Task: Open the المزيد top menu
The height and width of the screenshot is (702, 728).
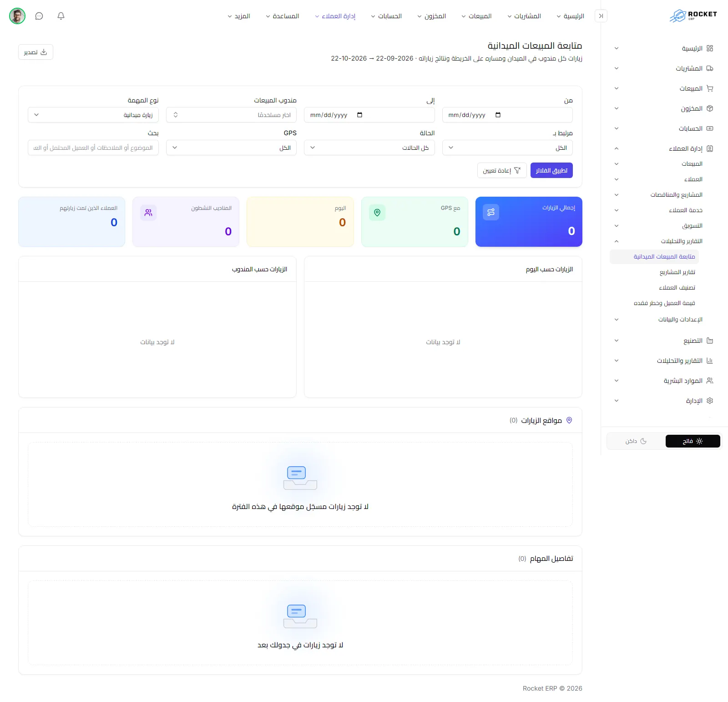Action: click(239, 16)
